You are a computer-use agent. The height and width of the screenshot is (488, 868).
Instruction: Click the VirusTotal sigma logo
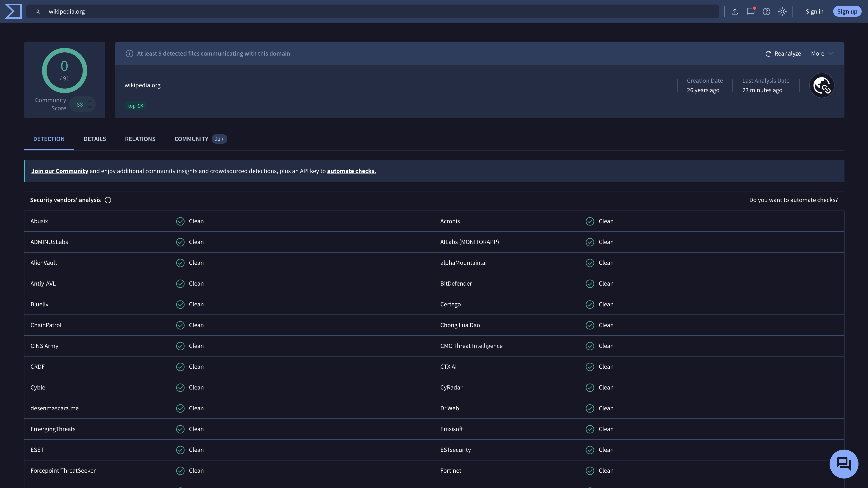pos(13,11)
